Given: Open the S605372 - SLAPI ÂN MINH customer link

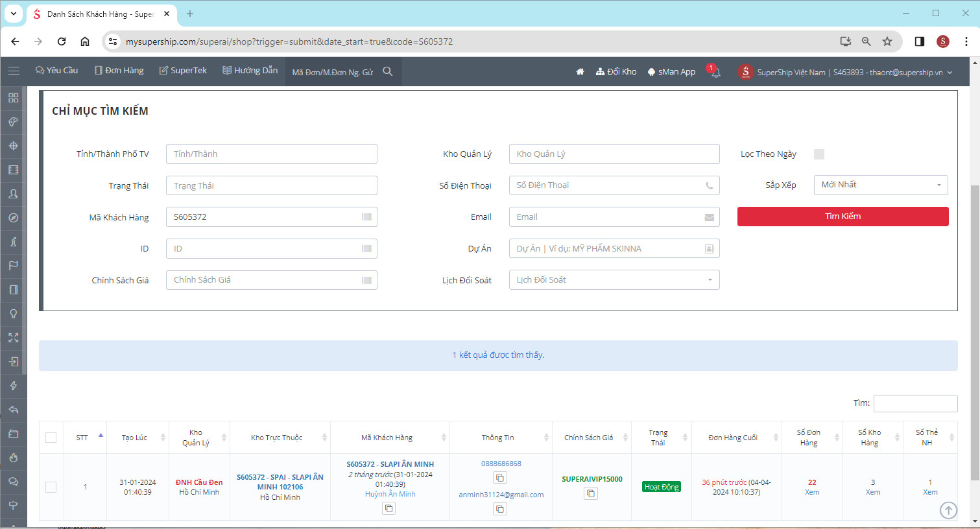Looking at the screenshot, I should tap(390, 464).
